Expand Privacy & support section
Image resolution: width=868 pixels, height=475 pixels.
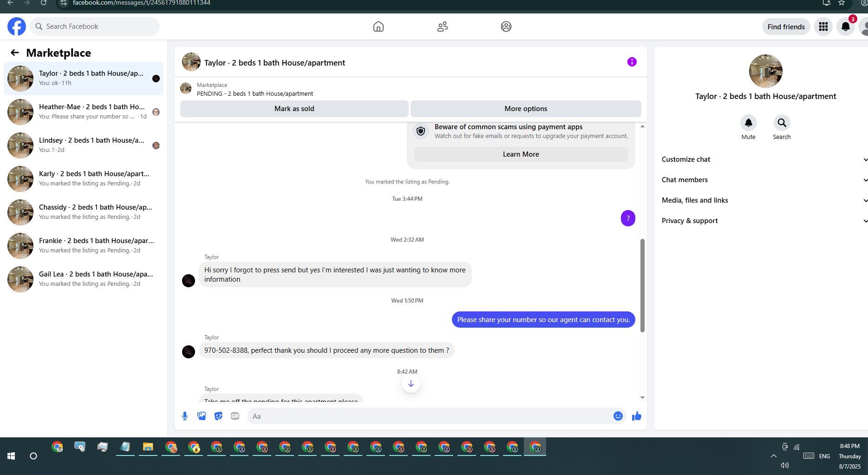[x=764, y=221]
